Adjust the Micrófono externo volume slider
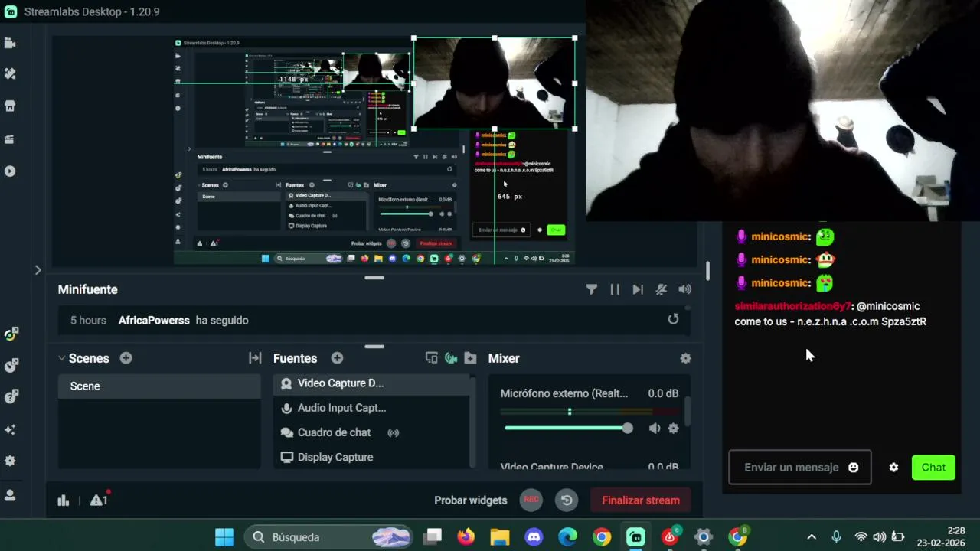This screenshot has width=980, height=551. tap(568, 429)
